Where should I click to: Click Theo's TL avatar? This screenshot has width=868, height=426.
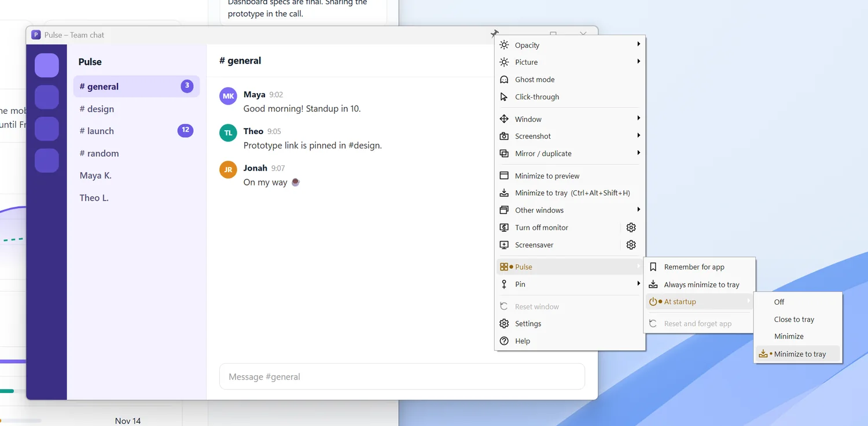point(229,133)
